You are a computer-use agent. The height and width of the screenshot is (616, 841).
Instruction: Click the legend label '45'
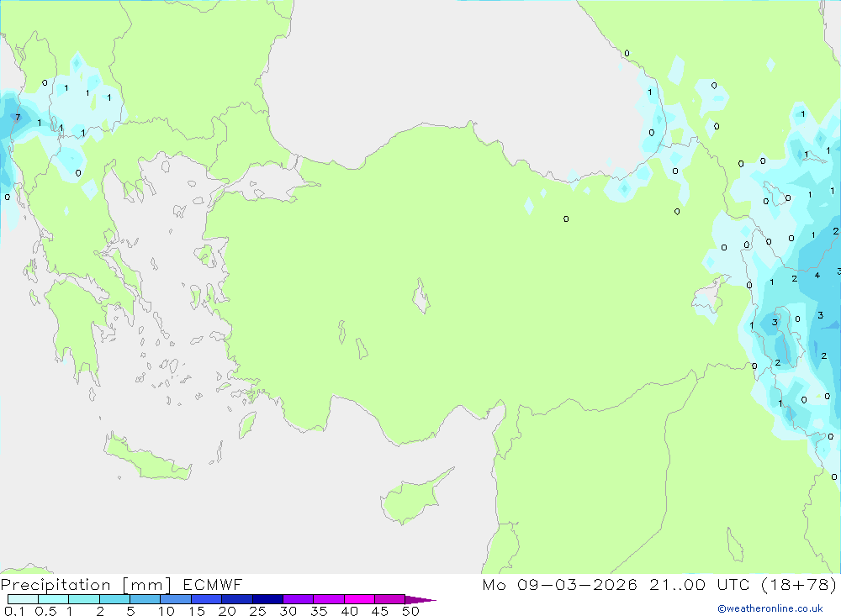point(380,611)
